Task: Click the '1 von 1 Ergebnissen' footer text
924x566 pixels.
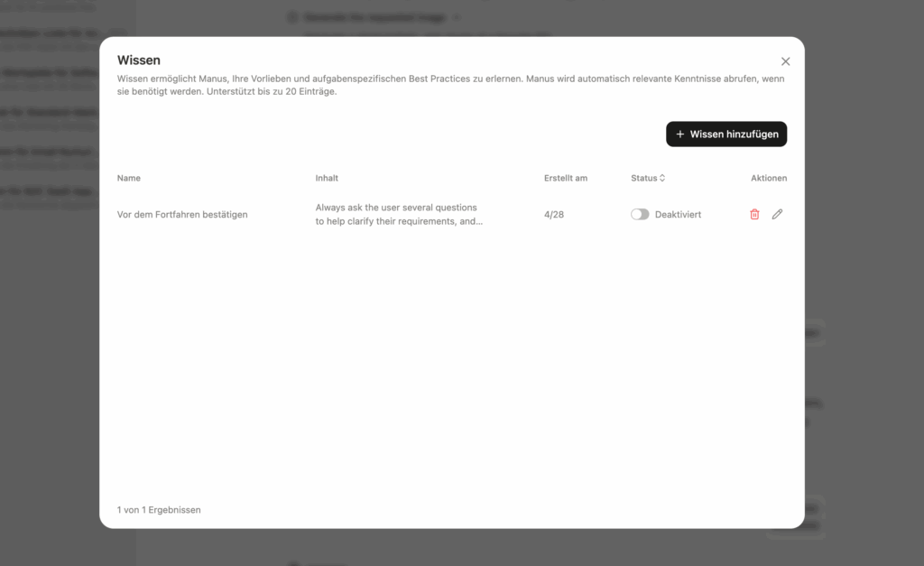Action: pyautogui.click(x=159, y=510)
